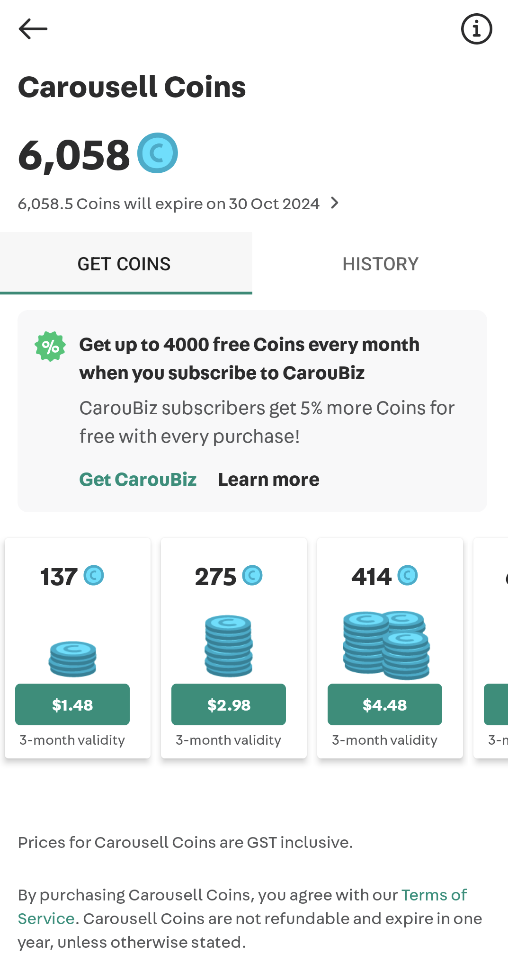Buy 137 coins for $1.48
Viewport: 508px width, 980px height.
[72, 704]
